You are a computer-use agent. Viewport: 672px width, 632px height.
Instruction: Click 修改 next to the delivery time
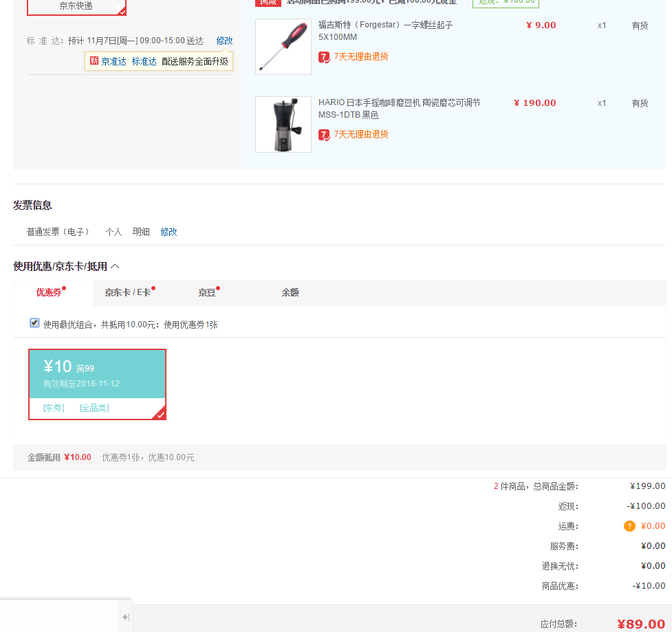[x=224, y=41]
